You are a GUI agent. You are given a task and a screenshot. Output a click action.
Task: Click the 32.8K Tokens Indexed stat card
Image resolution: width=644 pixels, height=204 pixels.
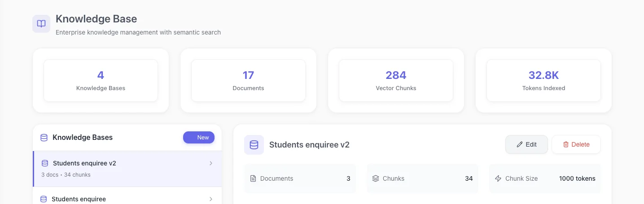(x=543, y=81)
